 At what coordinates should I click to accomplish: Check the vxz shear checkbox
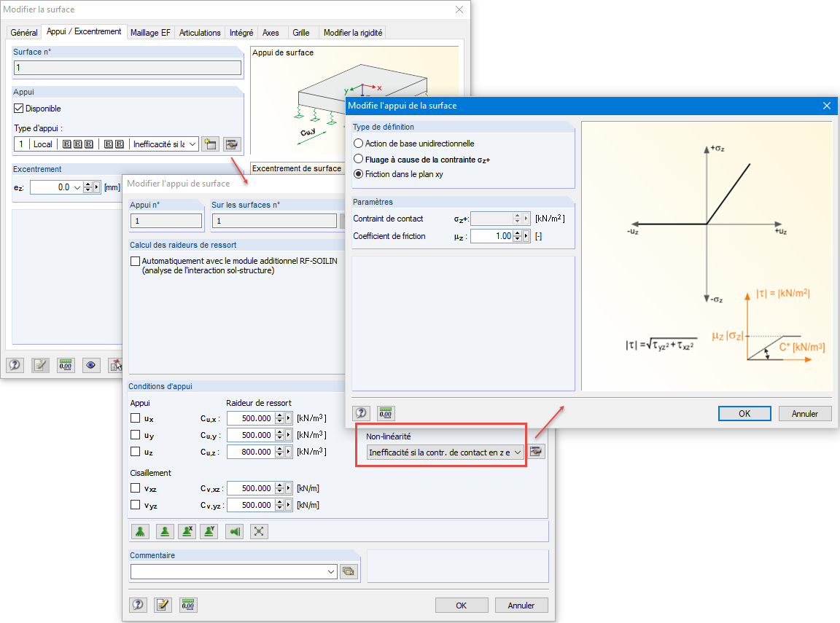(135, 487)
